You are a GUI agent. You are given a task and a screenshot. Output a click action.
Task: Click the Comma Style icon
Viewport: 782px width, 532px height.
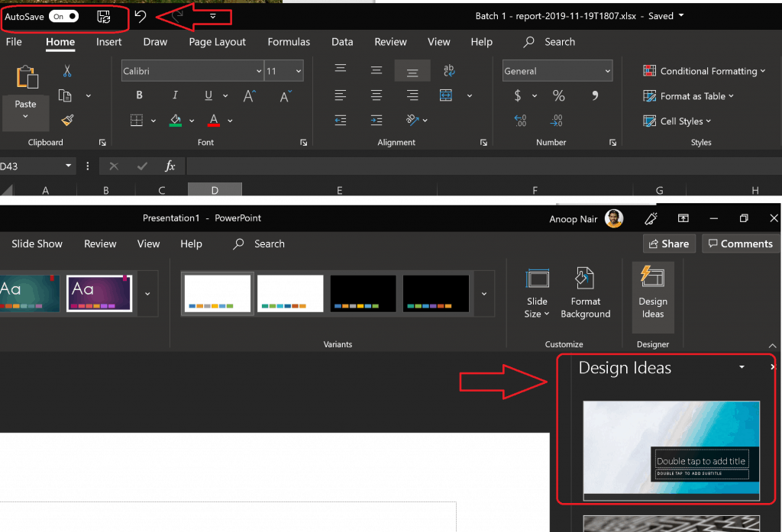(x=595, y=95)
